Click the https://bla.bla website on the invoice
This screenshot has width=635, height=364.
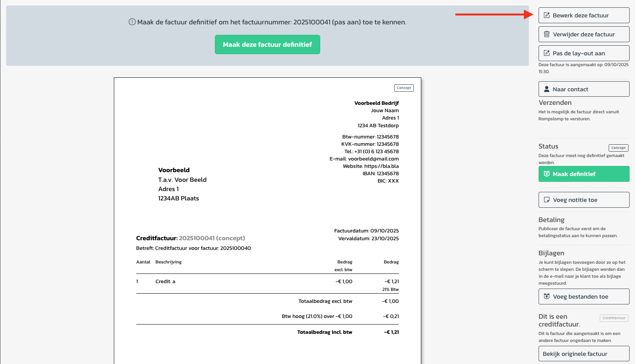click(x=381, y=166)
